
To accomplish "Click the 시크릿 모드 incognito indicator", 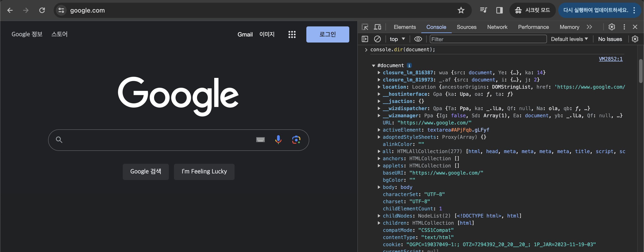I will [x=532, y=10].
